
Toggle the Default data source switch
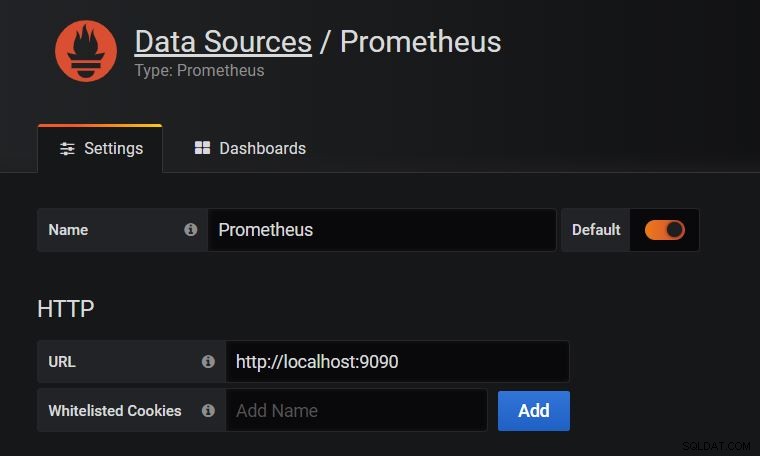665,230
